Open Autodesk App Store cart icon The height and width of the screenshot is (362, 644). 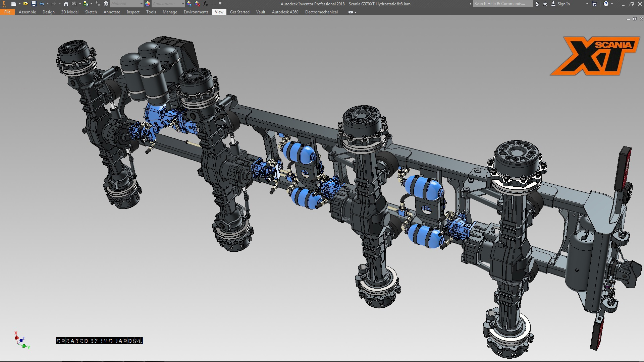click(594, 4)
